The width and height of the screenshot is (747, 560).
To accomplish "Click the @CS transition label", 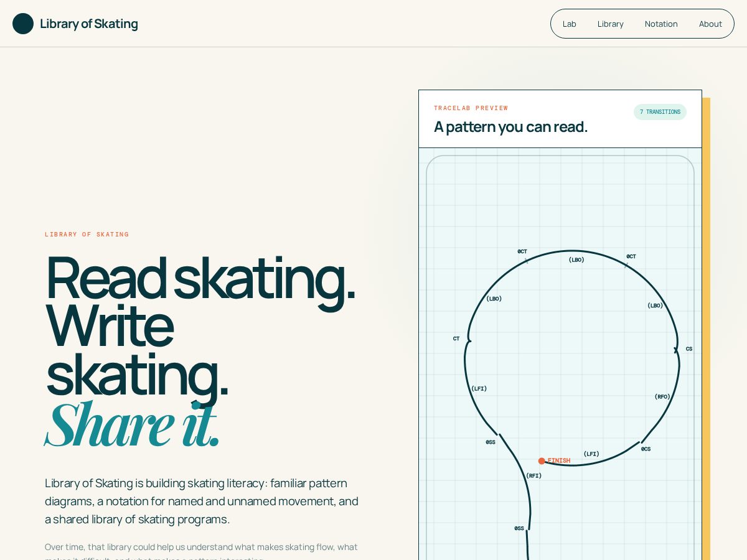I will tap(646, 449).
